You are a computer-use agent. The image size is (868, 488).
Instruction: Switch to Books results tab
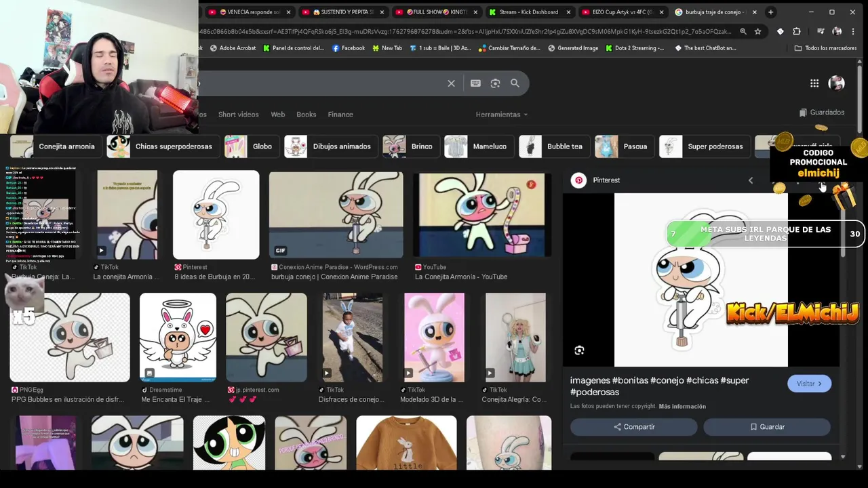306,115
